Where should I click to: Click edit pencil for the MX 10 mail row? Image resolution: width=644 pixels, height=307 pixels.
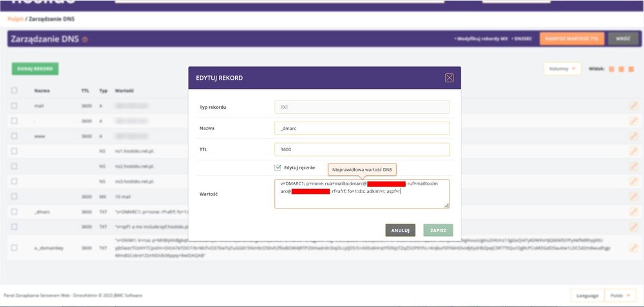click(633, 196)
